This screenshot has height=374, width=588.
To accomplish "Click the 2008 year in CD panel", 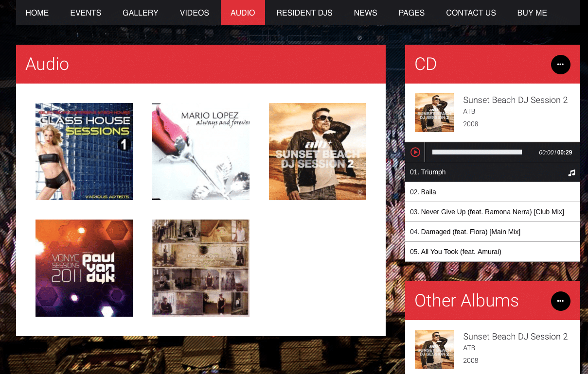I will [471, 124].
